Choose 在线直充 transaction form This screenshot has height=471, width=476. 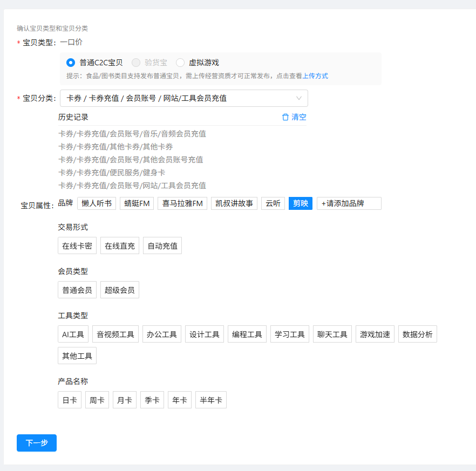[x=120, y=246]
